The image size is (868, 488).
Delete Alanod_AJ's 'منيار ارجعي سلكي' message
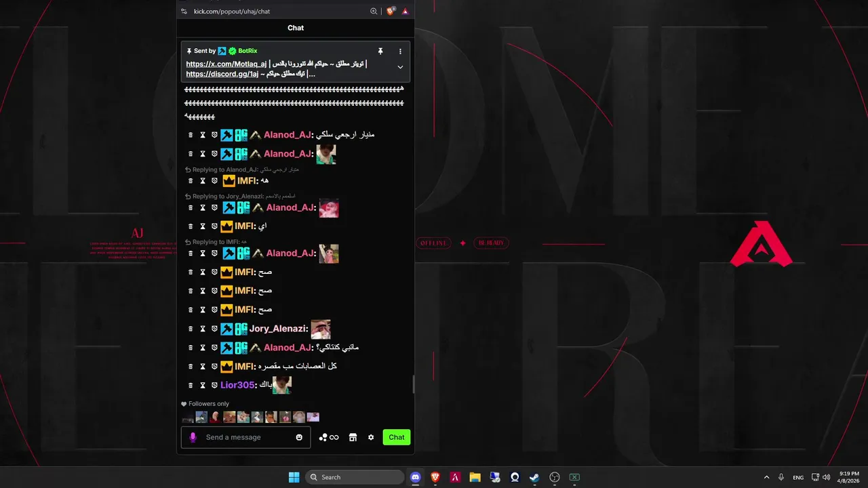coord(191,135)
